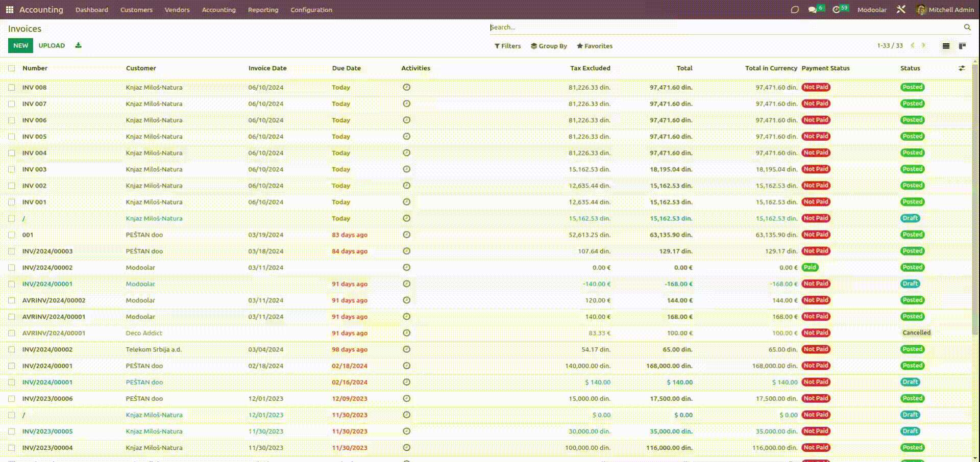Open the Group By dropdown
The width and height of the screenshot is (980, 462).
pyautogui.click(x=549, y=46)
